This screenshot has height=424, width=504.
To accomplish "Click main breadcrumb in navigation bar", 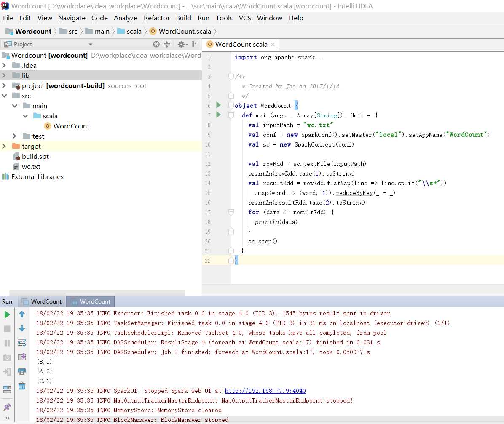I will (97, 31).
